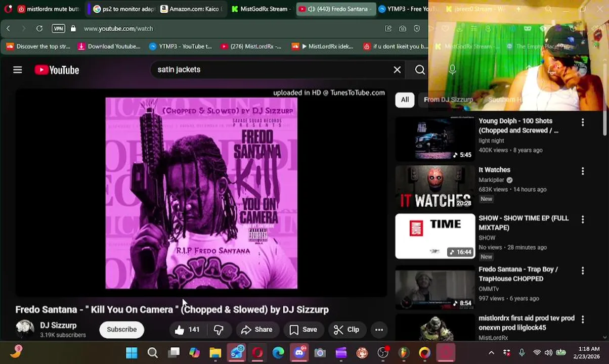Clear the 'satin jackets' search text
This screenshot has width=609, height=364.
(x=397, y=70)
